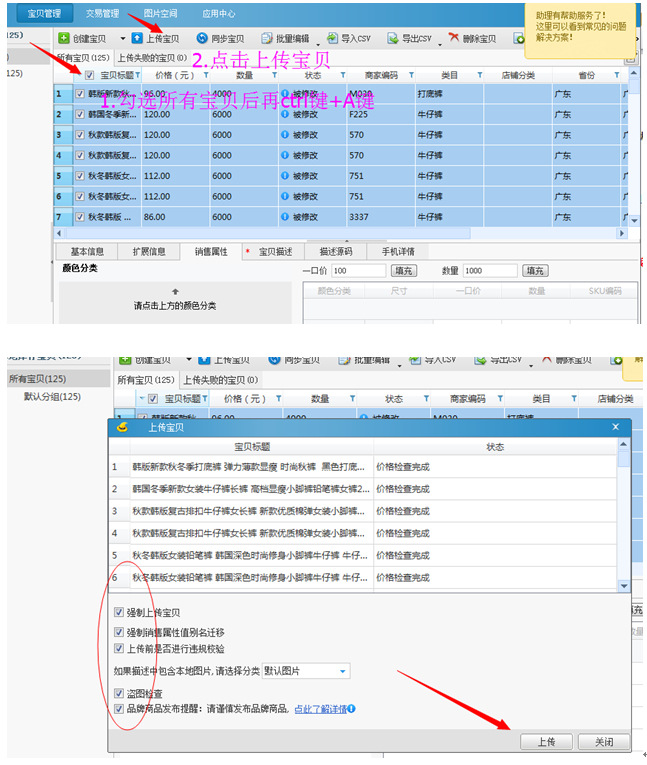Click right arrow of upper grid horizontal scrollbar
This screenshot has width=647, height=765.
click(x=622, y=233)
